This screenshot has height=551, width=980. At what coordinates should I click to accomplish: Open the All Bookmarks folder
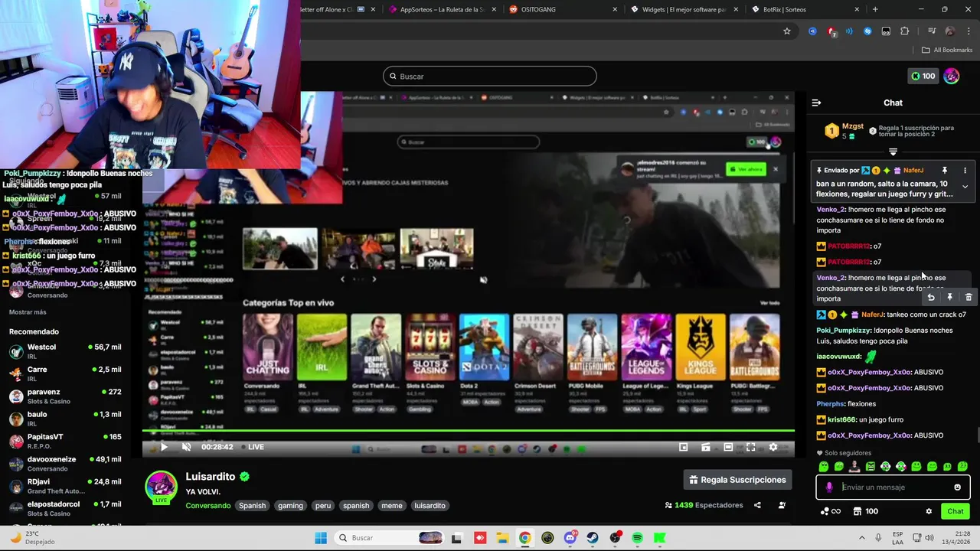947,50
